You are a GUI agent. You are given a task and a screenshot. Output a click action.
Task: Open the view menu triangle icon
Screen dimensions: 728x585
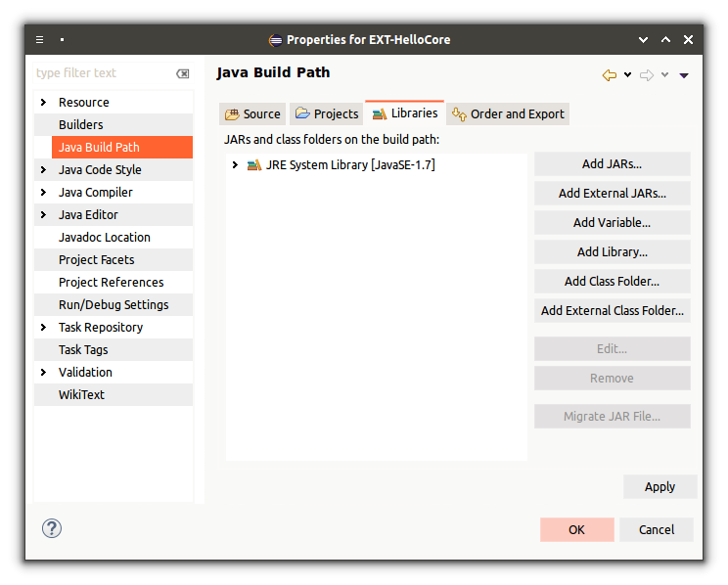point(684,75)
